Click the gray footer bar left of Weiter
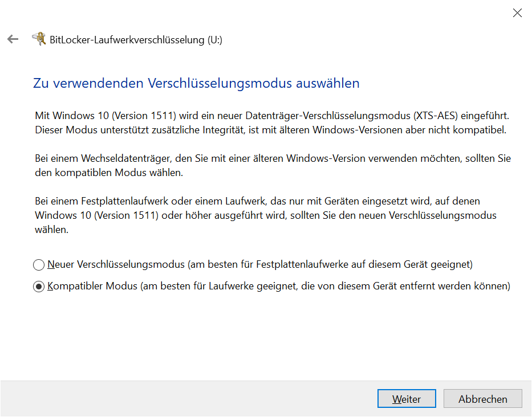Viewport: 532px width, 417px height. (188, 399)
